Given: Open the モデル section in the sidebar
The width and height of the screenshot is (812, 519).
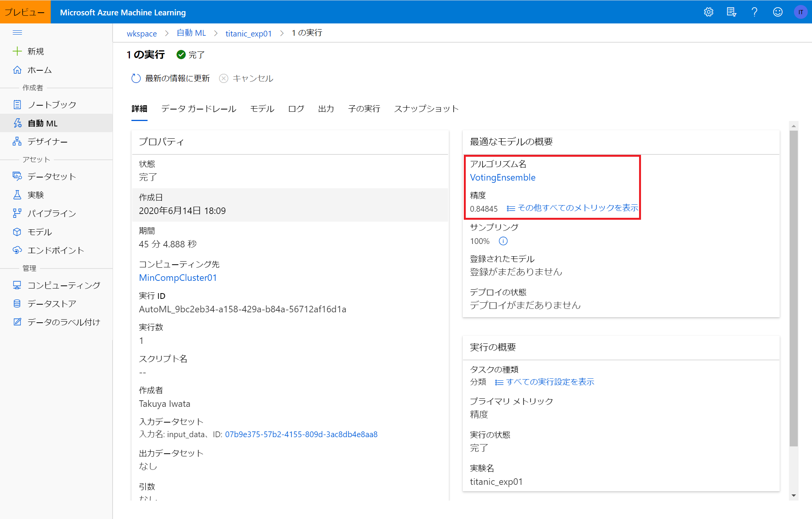Looking at the screenshot, I should (40, 232).
